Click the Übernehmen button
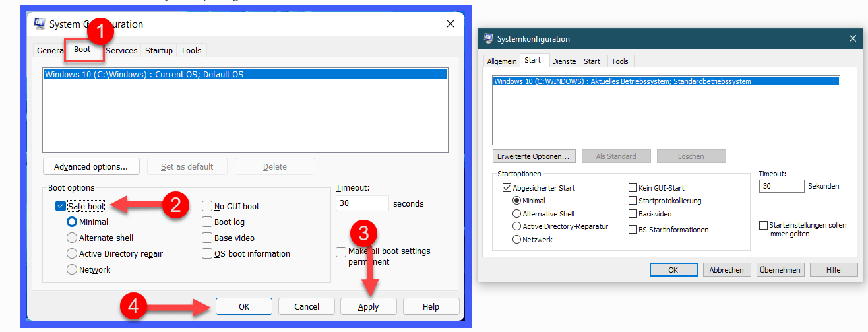868x332 pixels. click(780, 270)
